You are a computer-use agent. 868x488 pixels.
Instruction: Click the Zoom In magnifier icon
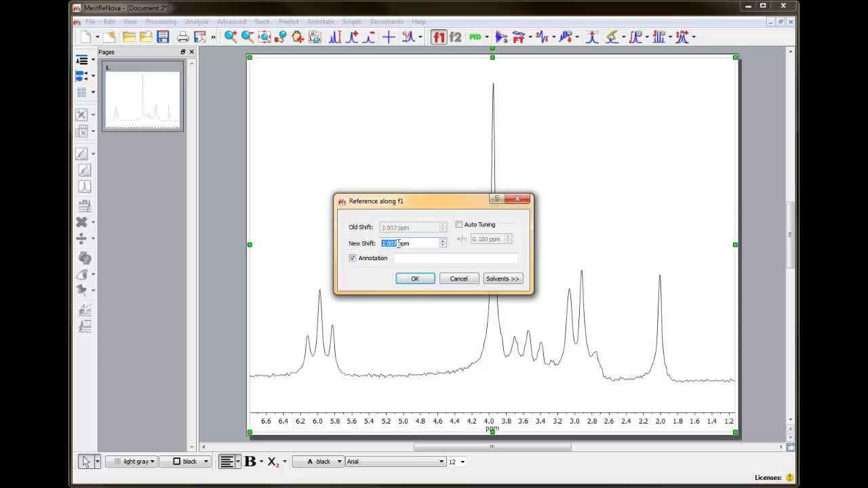(231, 37)
